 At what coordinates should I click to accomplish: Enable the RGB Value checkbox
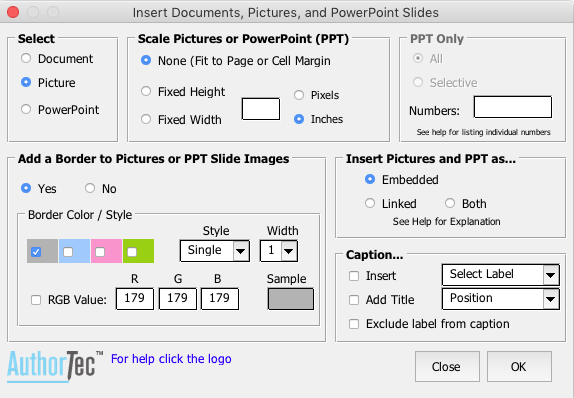pyautogui.click(x=36, y=300)
